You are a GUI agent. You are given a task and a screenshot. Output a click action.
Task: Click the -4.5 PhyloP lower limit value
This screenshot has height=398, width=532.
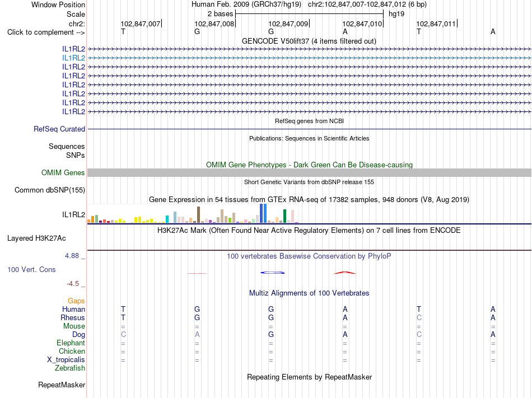coord(73,284)
